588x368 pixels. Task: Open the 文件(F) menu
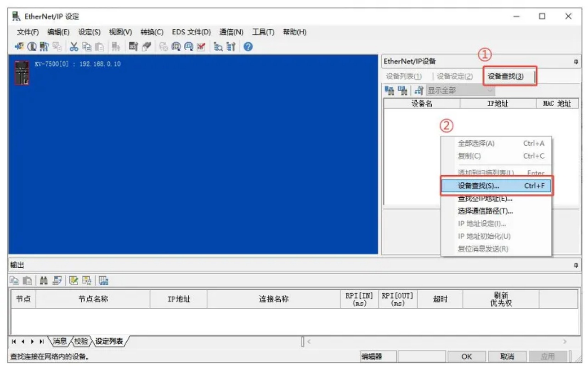(x=28, y=32)
